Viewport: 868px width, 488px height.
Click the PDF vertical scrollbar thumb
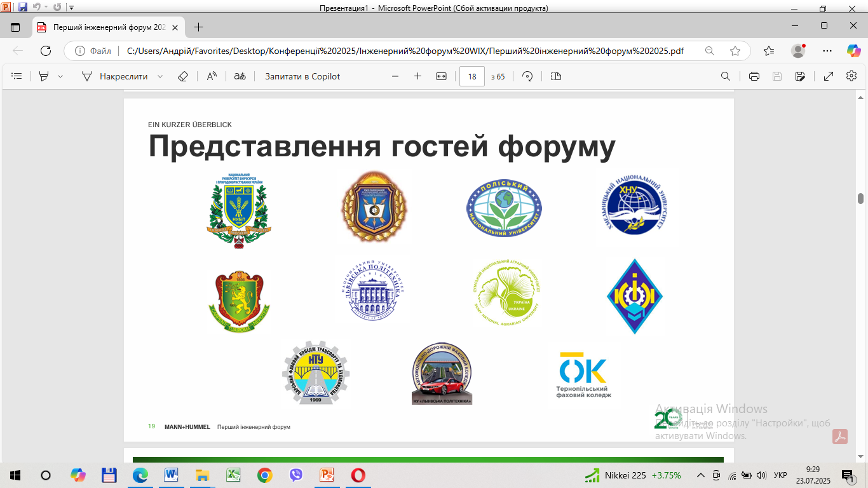coord(860,198)
